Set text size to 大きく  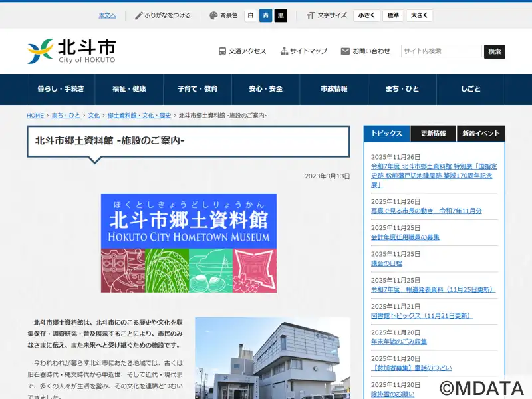(x=420, y=15)
